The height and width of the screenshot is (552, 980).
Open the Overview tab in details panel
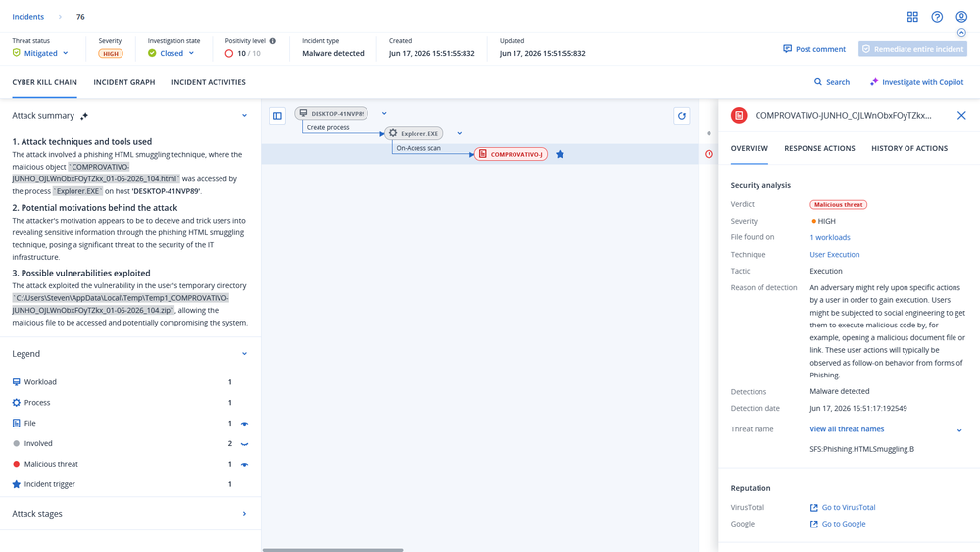[750, 149]
